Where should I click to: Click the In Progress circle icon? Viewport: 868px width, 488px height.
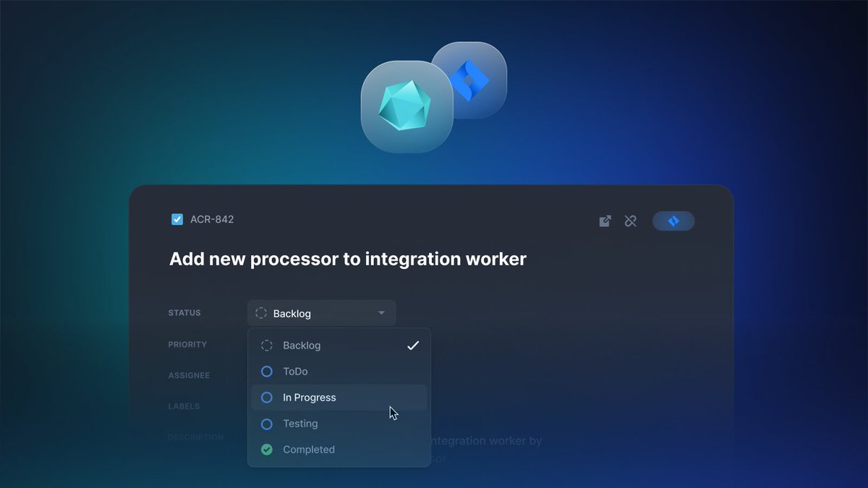(x=267, y=398)
